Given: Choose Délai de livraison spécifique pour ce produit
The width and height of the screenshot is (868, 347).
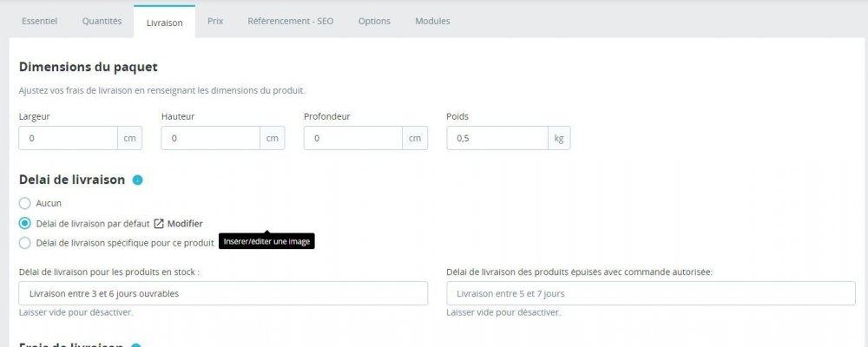Looking at the screenshot, I should click(x=24, y=242).
